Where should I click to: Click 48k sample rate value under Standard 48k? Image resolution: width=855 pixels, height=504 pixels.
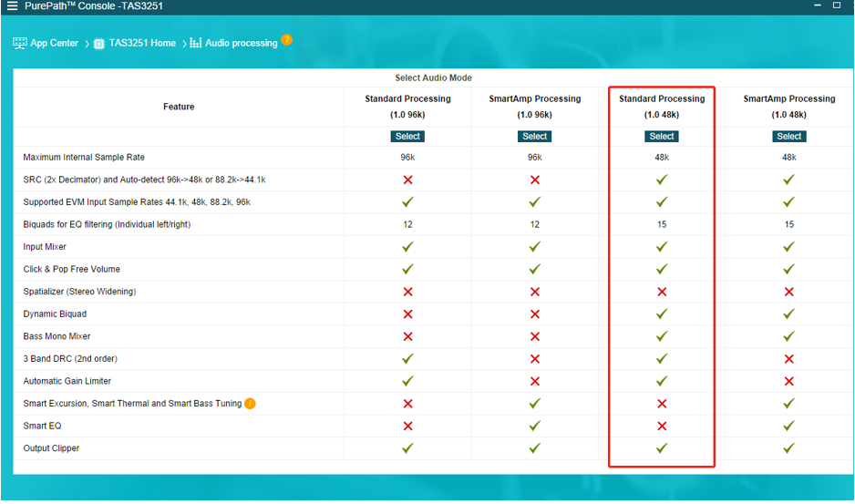(x=662, y=158)
